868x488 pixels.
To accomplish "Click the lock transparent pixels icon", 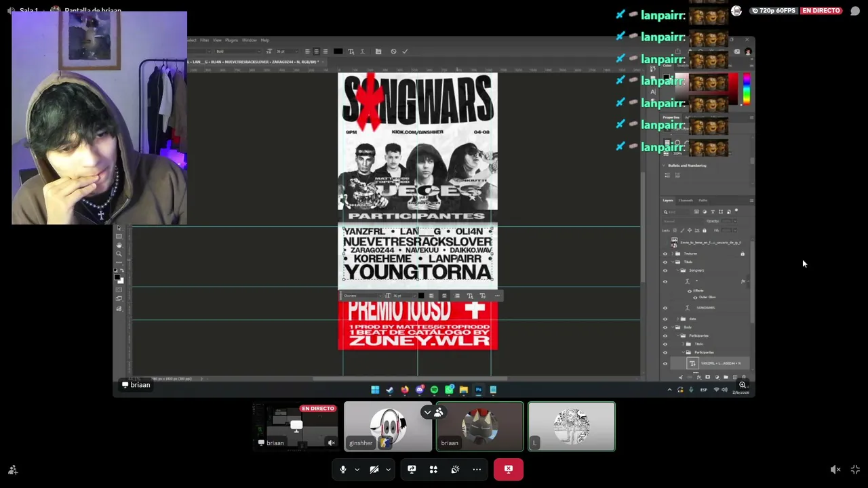I will (674, 230).
